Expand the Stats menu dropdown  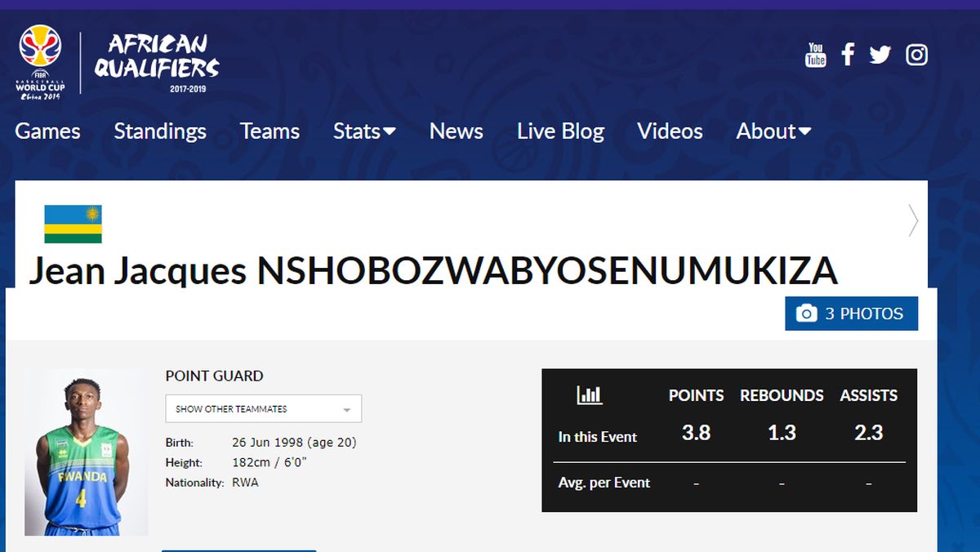tap(364, 131)
